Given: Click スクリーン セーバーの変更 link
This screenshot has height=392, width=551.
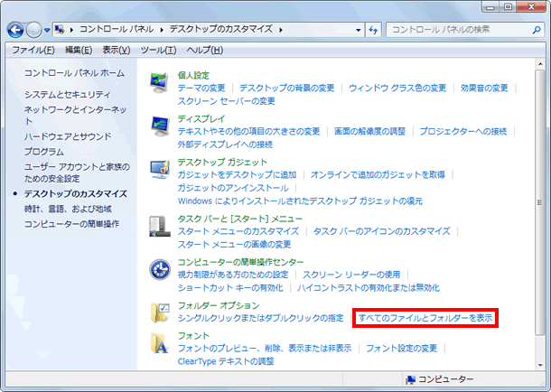Looking at the screenshot, I should [227, 101].
